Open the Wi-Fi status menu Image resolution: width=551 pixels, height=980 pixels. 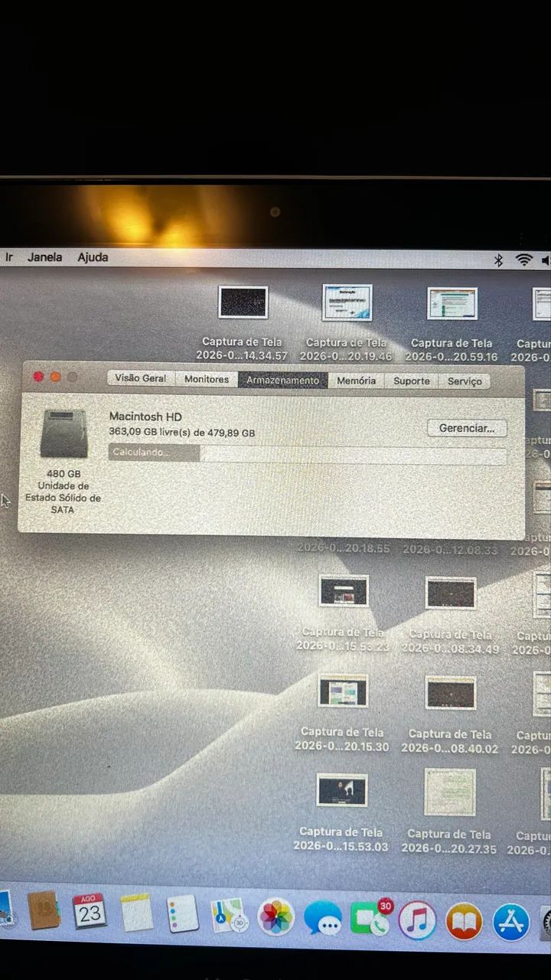pyautogui.click(x=524, y=260)
